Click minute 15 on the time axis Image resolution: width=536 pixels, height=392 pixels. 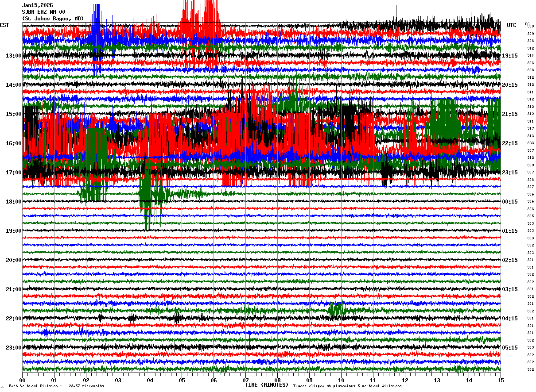501,380
